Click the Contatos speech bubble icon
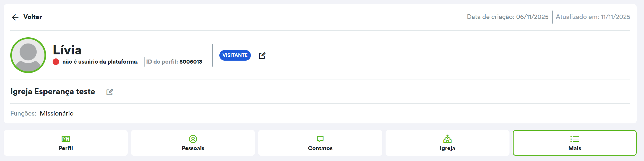This screenshot has width=644, height=161. pyautogui.click(x=320, y=139)
